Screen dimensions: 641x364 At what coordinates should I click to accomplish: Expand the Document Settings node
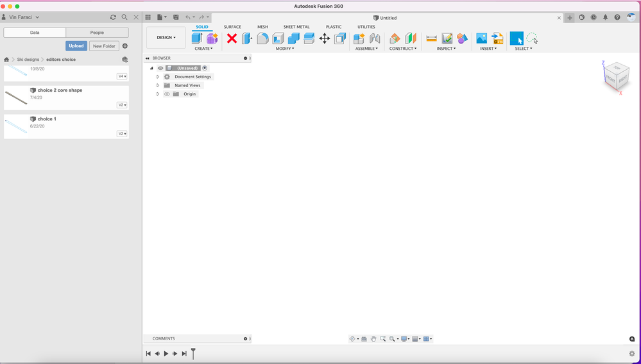coord(158,77)
